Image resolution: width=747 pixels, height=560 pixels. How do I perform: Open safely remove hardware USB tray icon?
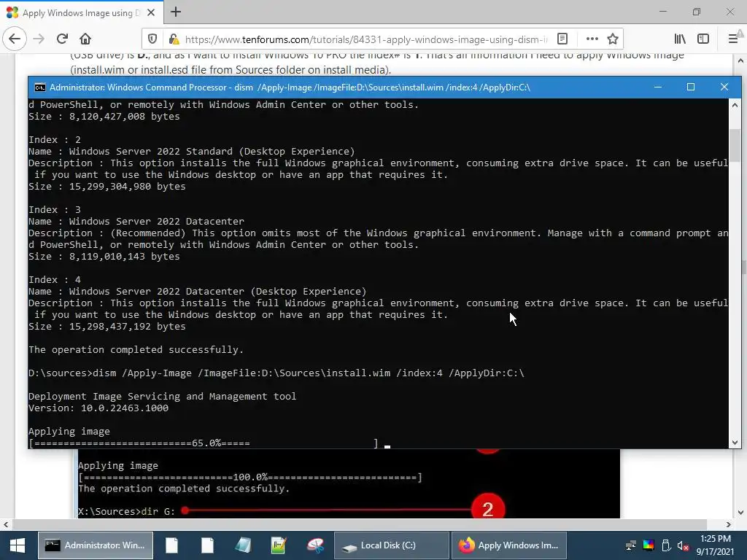(666, 545)
